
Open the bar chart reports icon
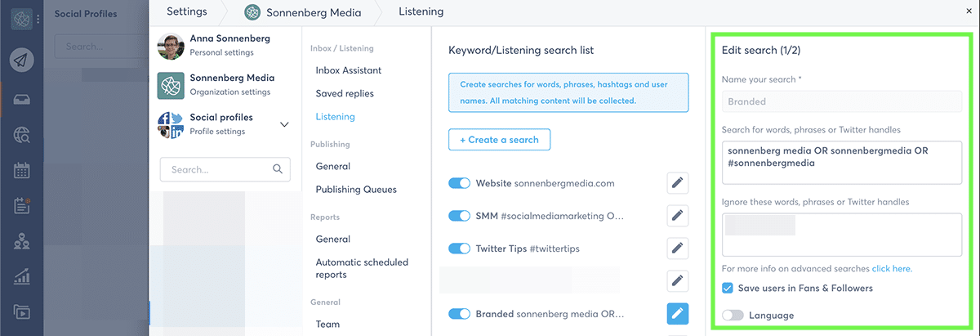[22, 277]
